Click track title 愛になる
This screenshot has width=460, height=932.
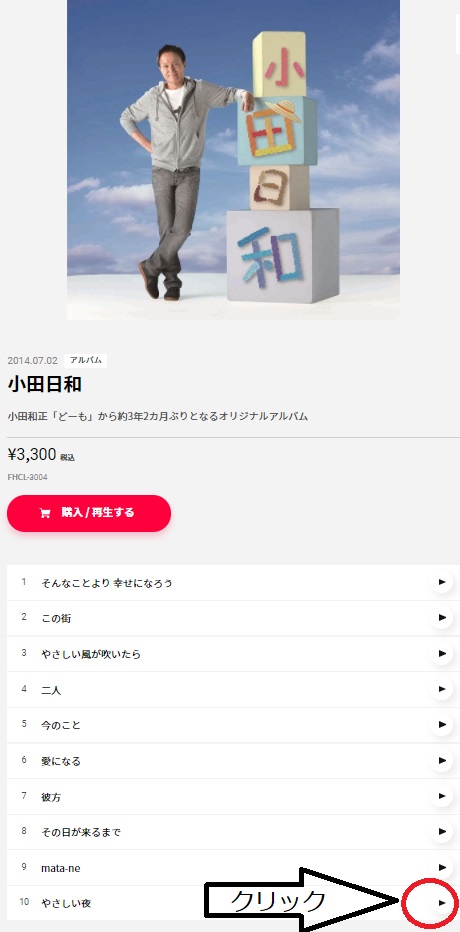pos(61,761)
